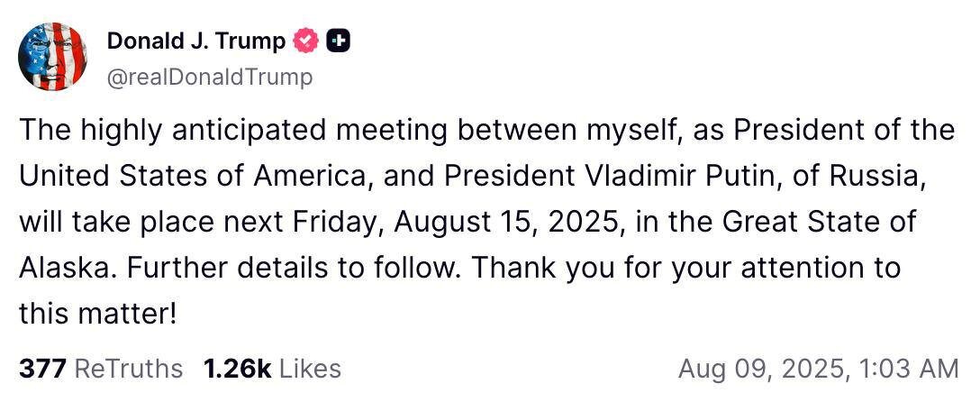The height and width of the screenshot is (402, 980).
Task: Open the Donald J. Trump display name
Action: click(x=196, y=41)
